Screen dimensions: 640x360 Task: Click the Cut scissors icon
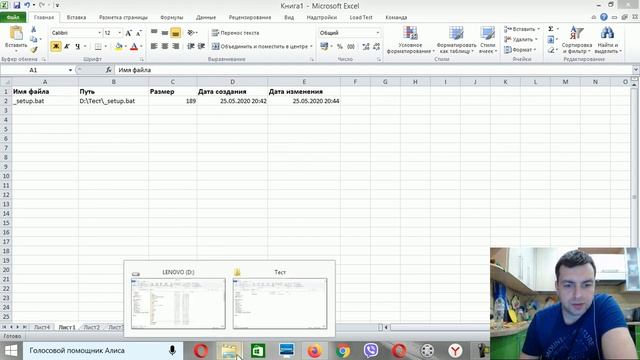coord(33,29)
